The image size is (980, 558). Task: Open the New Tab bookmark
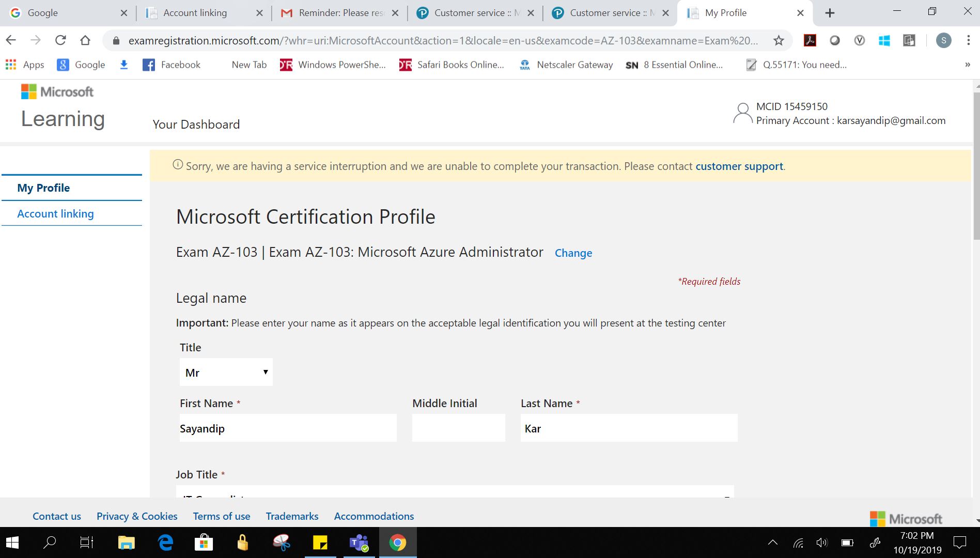click(x=249, y=65)
